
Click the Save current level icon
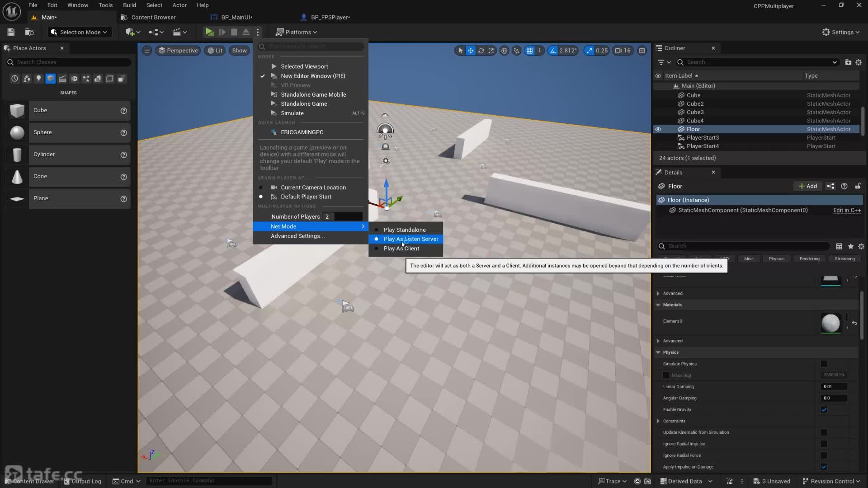11,32
